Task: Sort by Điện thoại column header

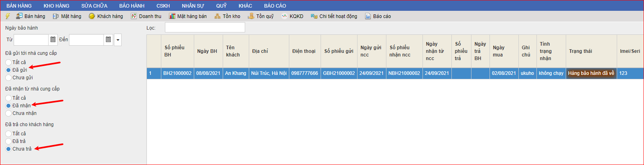Action: (305, 51)
